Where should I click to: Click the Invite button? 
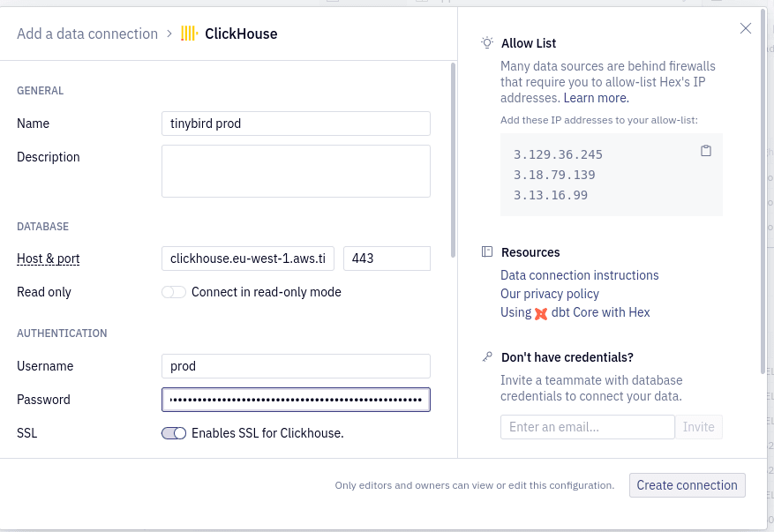point(698,426)
